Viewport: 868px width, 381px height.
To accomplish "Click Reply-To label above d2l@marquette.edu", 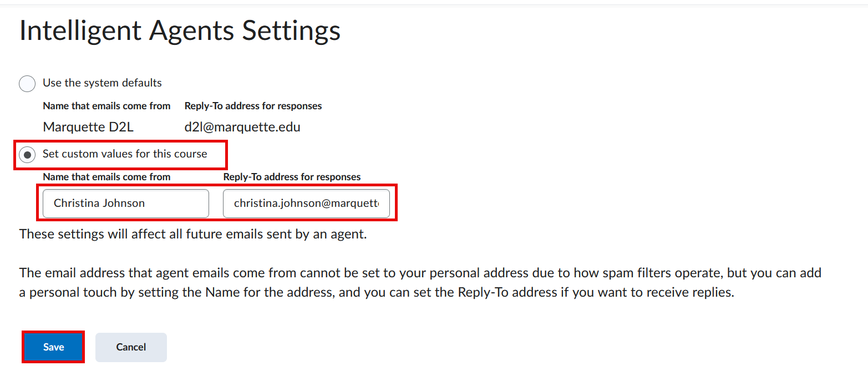I will [x=253, y=106].
